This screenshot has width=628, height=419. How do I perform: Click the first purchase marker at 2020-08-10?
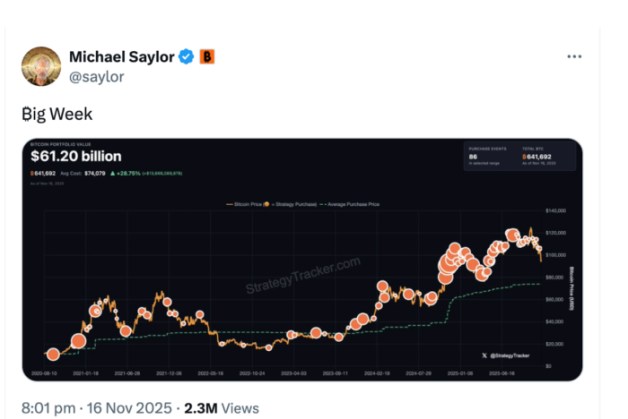pos(53,354)
